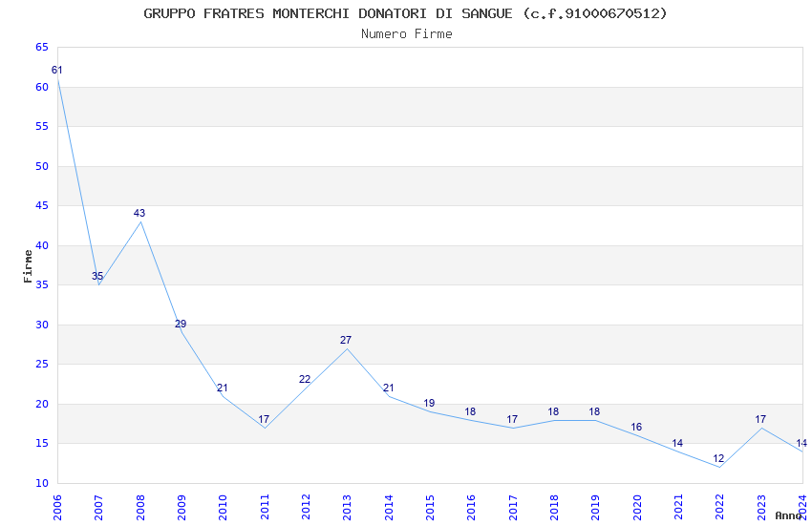Select the 'Numero Firme' subtitle
This screenshot has height=525, width=812.
tap(407, 34)
